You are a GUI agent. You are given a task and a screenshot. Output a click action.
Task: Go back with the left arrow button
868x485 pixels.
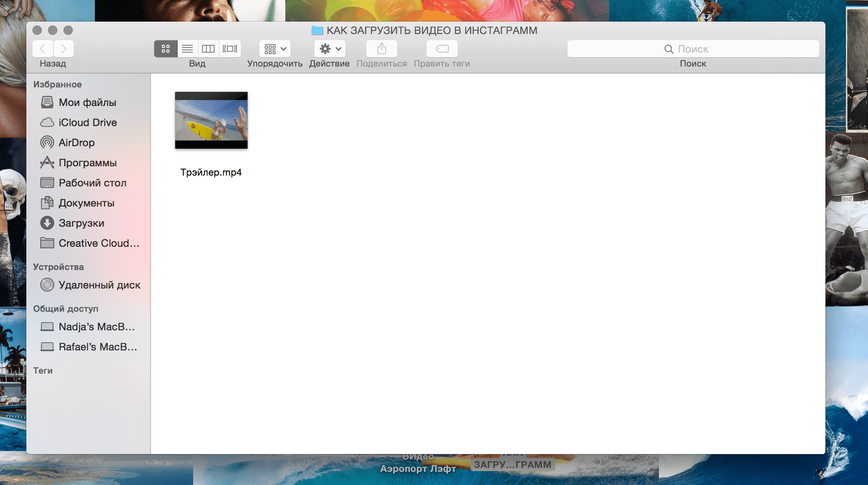tap(43, 49)
